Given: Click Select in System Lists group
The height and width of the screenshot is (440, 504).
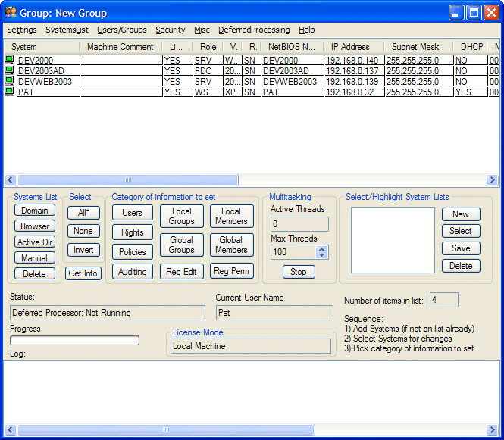Looking at the screenshot, I should point(461,231).
